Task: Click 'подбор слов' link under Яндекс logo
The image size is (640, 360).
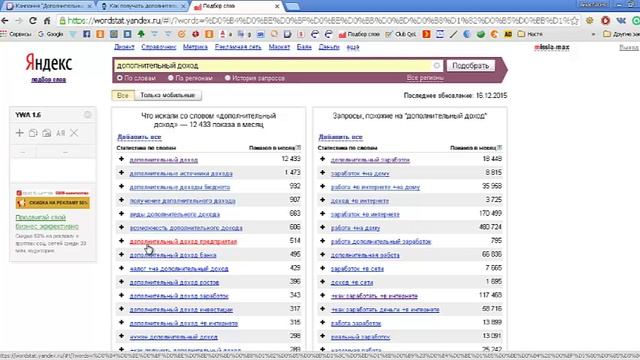Action: coord(49,80)
